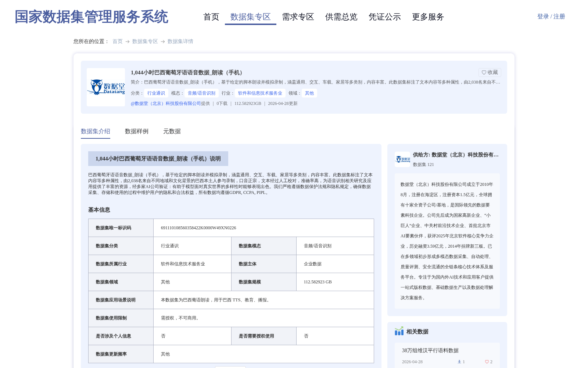The image size is (588, 368).
Task: Click 数据集详情 in the breadcrumb
Action: [180, 42]
